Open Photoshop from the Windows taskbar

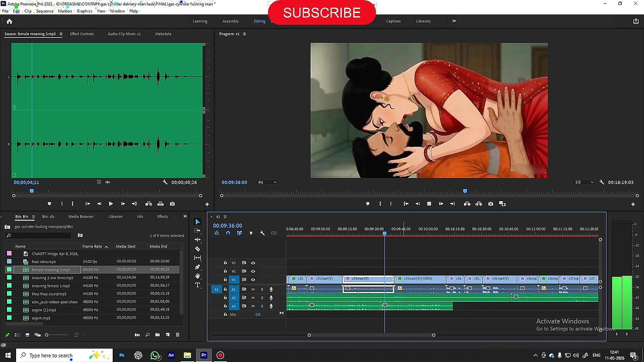click(122, 355)
